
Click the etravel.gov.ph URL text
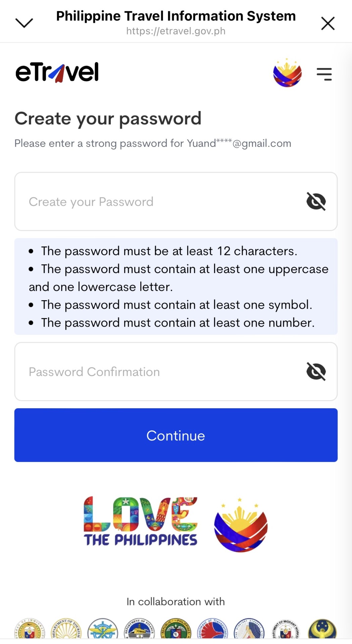176,31
